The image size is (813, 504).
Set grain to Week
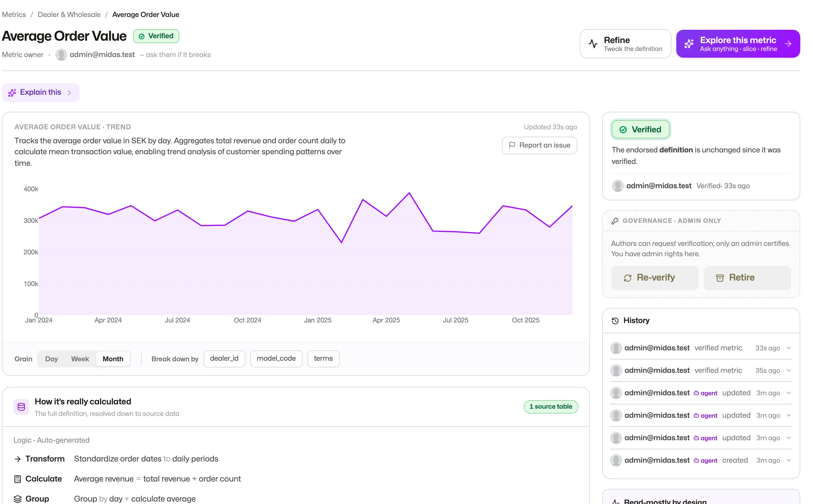(x=80, y=359)
